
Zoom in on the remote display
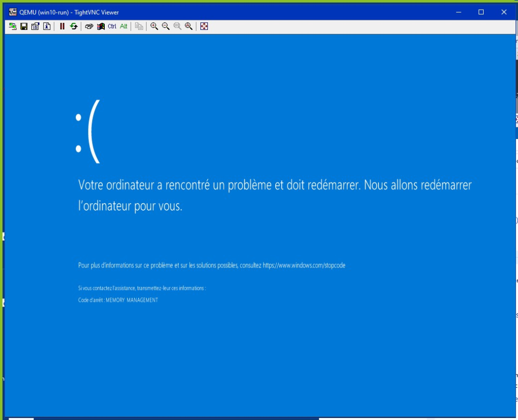pyautogui.click(x=154, y=26)
